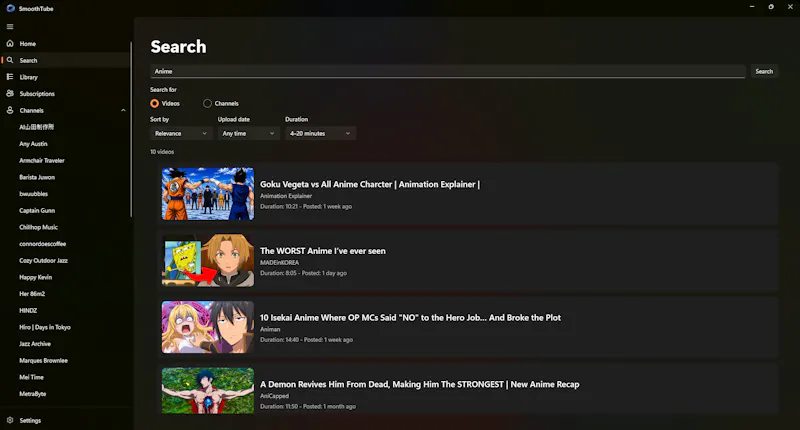This screenshot has width=800, height=430.
Task: Select the Videos radio button
Action: [x=155, y=104]
